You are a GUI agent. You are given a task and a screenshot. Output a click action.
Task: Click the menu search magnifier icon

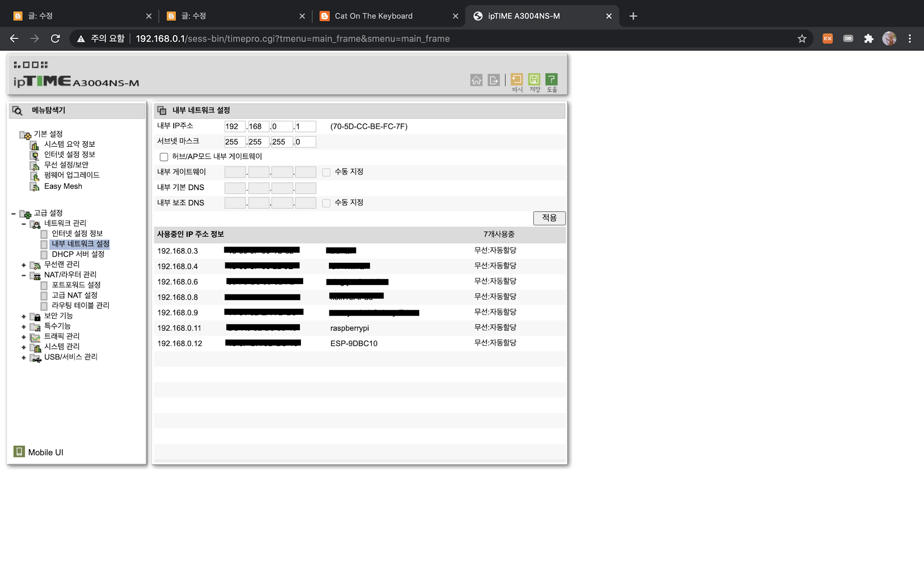[18, 111]
